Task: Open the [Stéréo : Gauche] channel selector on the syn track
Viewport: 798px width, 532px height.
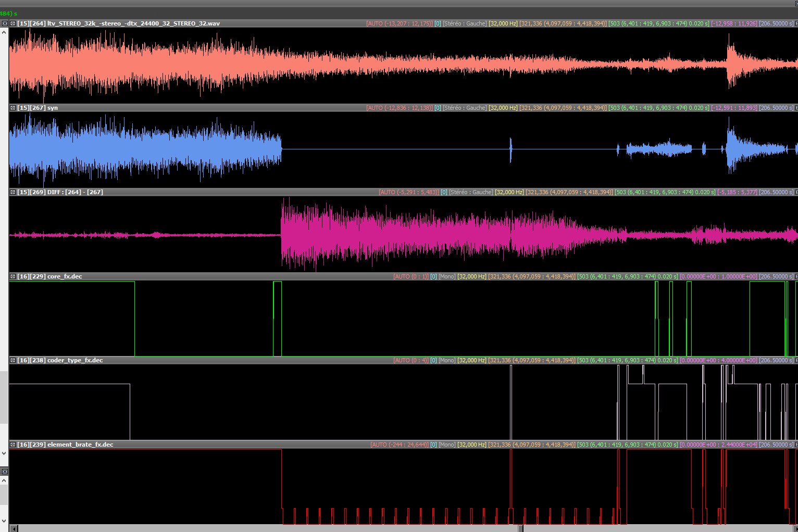Action: click(465, 108)
